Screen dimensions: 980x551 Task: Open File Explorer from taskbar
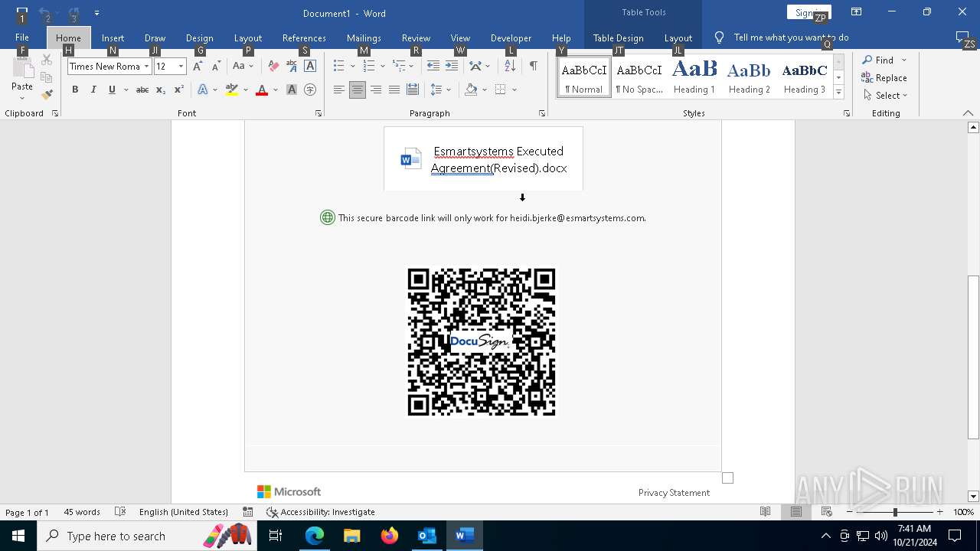(x=351, y=536)
